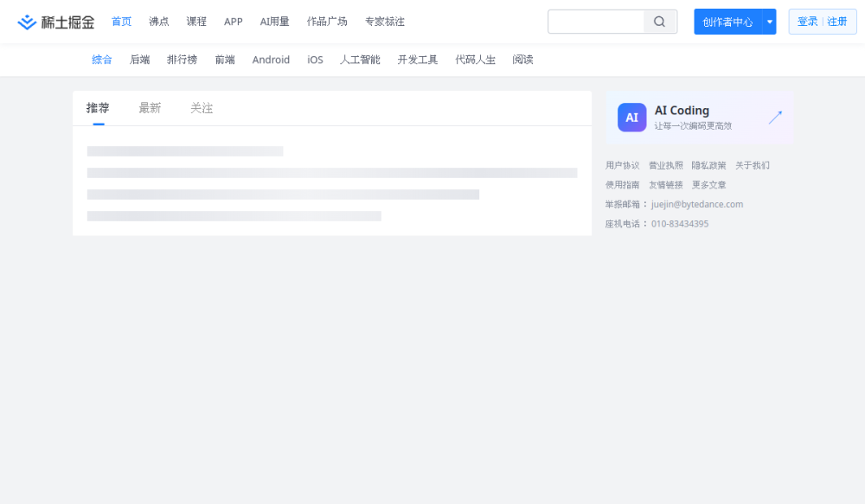Open 隐私政策 footer link
Image resolution: width=865 pixels, height=504 pixels.
pyautogui.click(x=709, y=165)
